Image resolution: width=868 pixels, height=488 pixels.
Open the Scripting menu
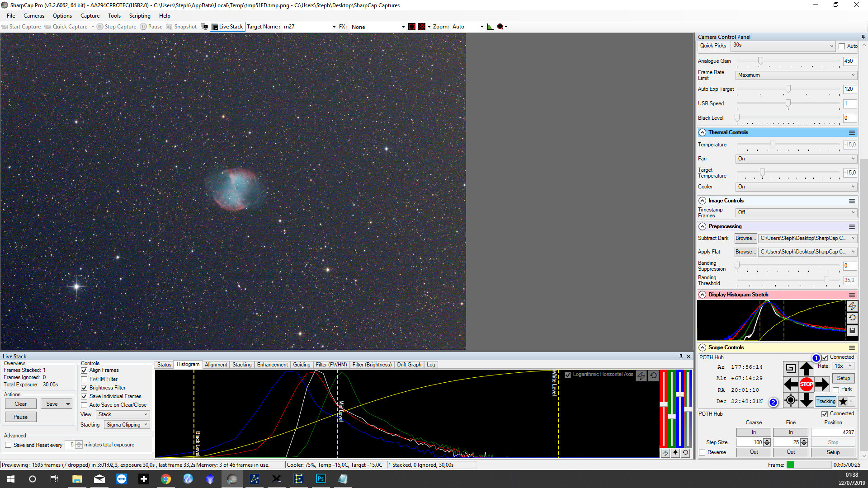tap(139, 16)
